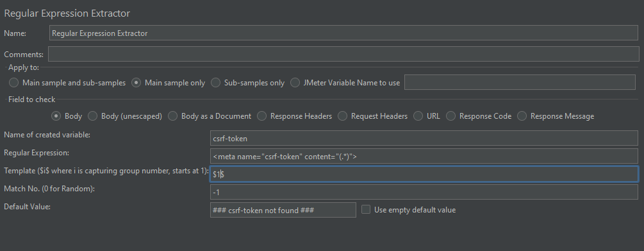Click the Default Value input field

tap(283, 210)
